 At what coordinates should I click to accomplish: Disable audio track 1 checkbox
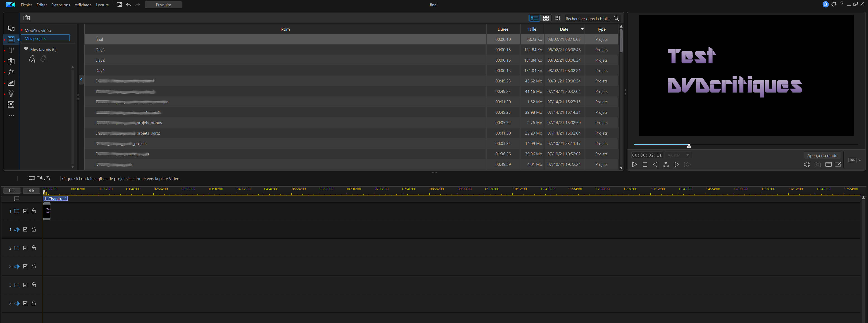(x=25, y=229)
